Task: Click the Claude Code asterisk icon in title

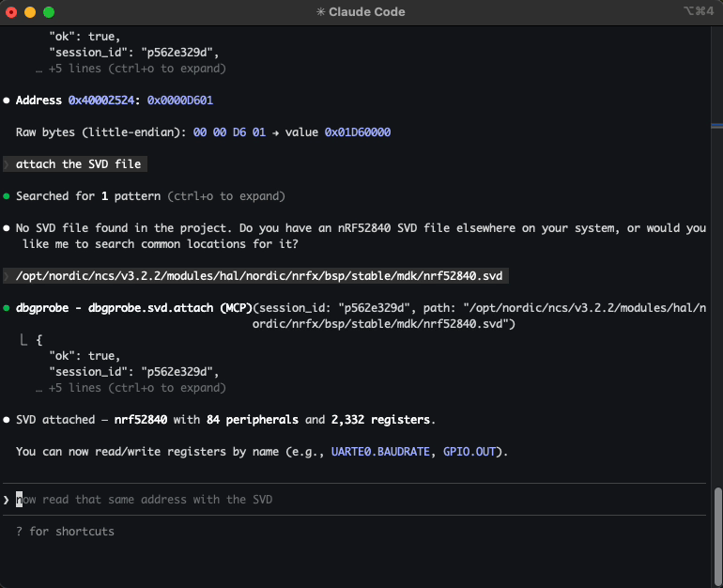Action: pos(320,12)
